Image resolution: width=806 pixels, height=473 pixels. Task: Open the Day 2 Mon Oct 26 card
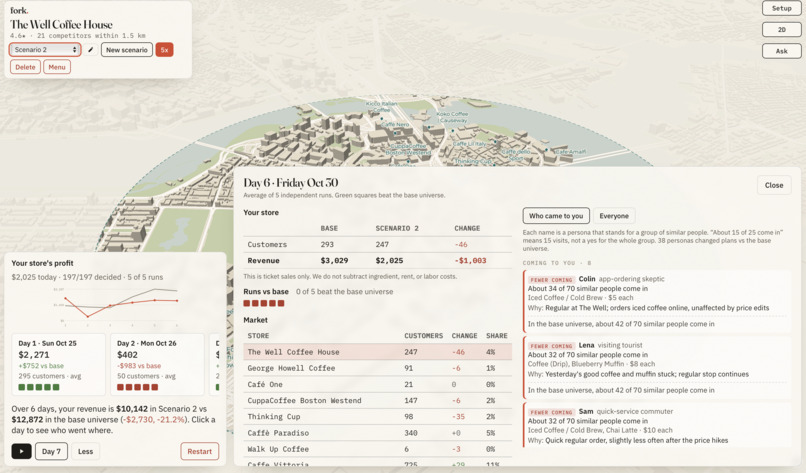(157, 365)
